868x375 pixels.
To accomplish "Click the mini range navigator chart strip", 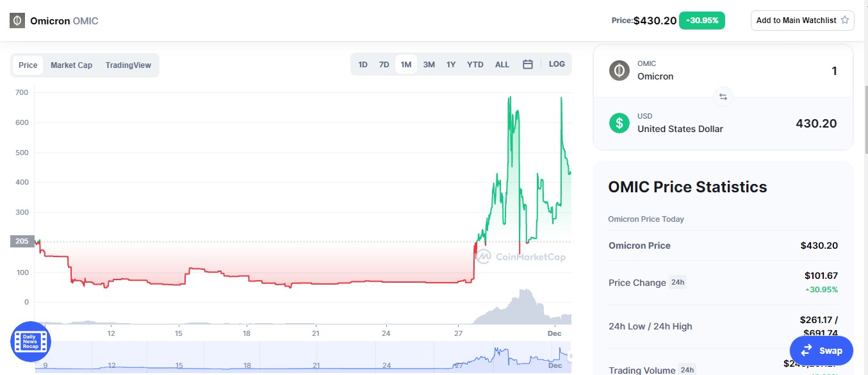I will click(302, 356).
